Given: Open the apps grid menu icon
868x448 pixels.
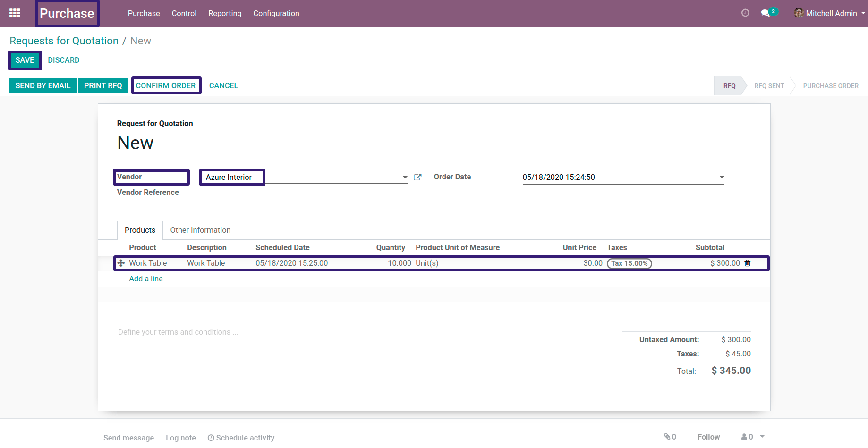Looking at the screenshot, I should point(15,13).
